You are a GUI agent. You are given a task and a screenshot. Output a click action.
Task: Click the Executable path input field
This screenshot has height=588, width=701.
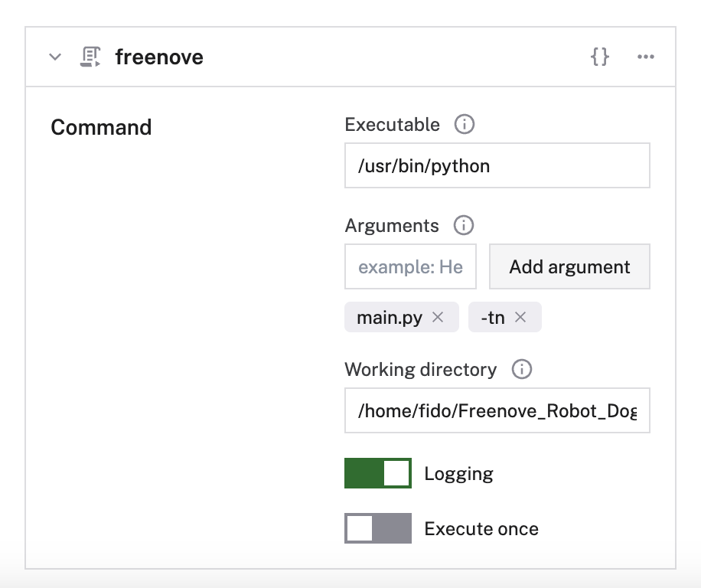[x=497, y=165]
